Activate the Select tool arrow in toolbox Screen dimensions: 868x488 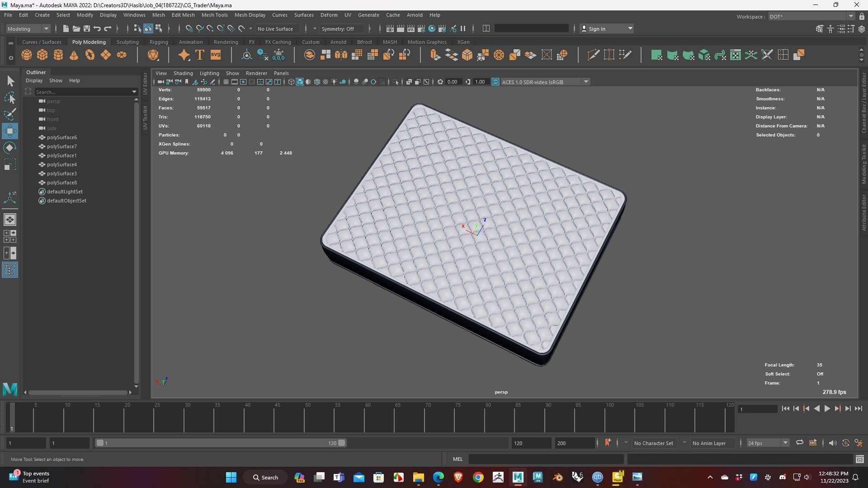pos(10,81)
